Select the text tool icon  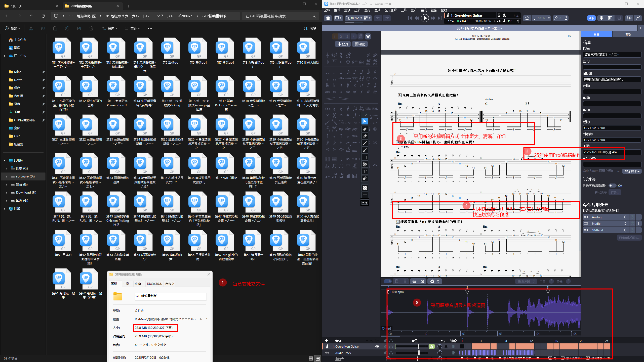coord(365,172)
